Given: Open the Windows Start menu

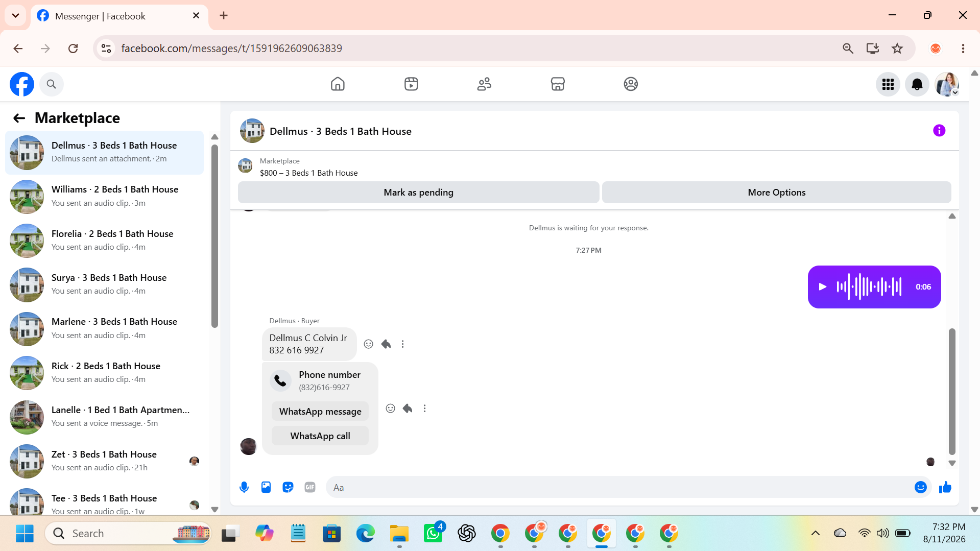Looking at the screenshot, I should [25, 533].
